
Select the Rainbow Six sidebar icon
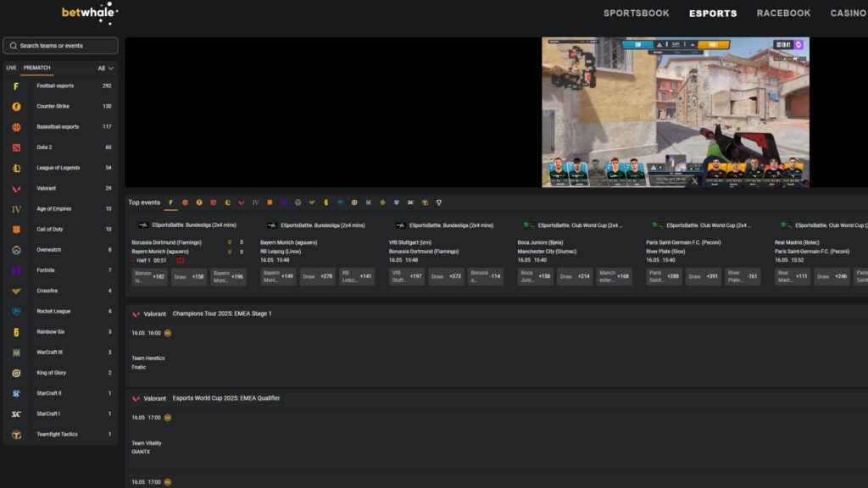pos(16,332)
